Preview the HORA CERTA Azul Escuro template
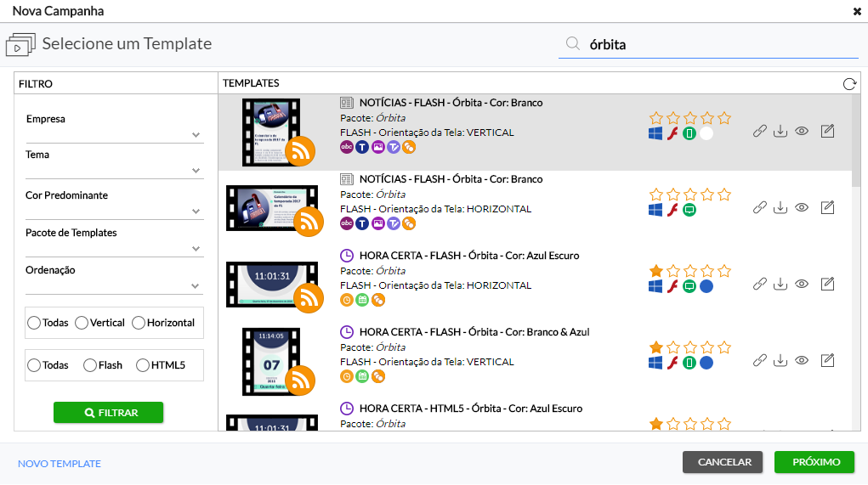Image resolution: width=868 pixels, height=485 pixels. pyautogui.click(x=801, y=285)
